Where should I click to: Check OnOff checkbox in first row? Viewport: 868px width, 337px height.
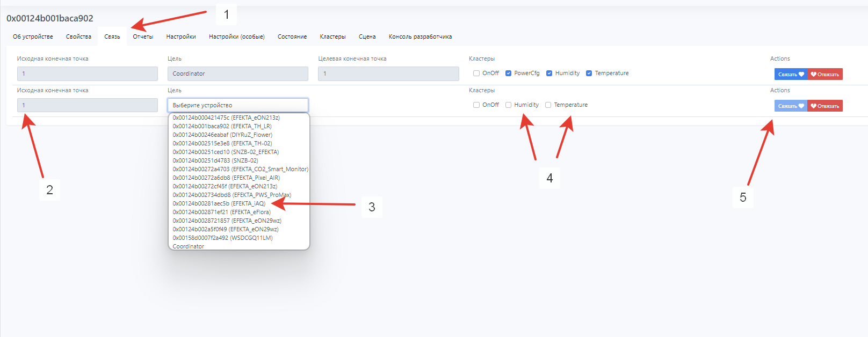tap(476, 74)
